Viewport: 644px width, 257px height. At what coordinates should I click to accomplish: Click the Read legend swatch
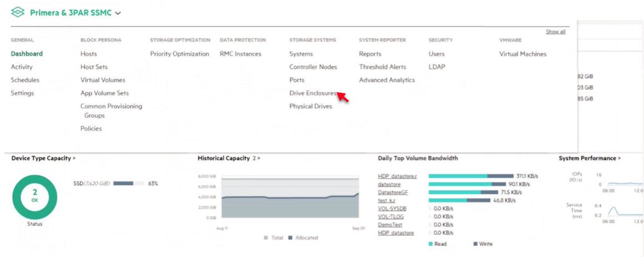point(431,244)
